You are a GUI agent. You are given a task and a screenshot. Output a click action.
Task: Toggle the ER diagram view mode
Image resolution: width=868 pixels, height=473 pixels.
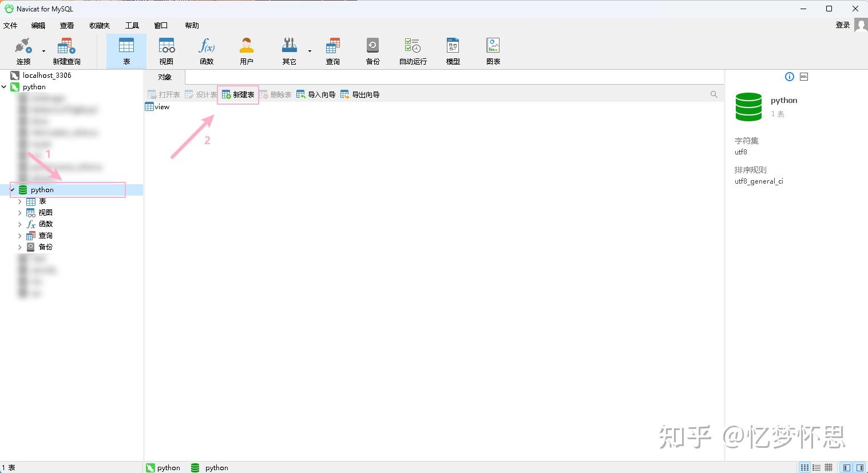click(x=828, y=467)
